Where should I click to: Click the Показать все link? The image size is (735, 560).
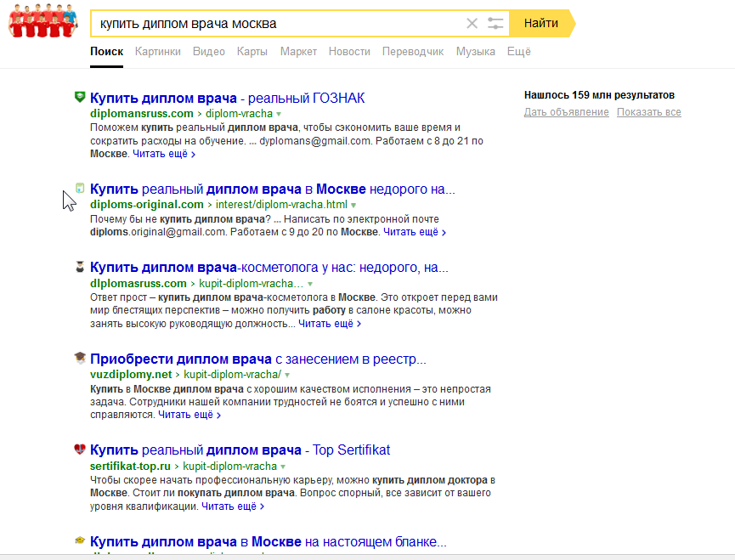coord(648,112)
